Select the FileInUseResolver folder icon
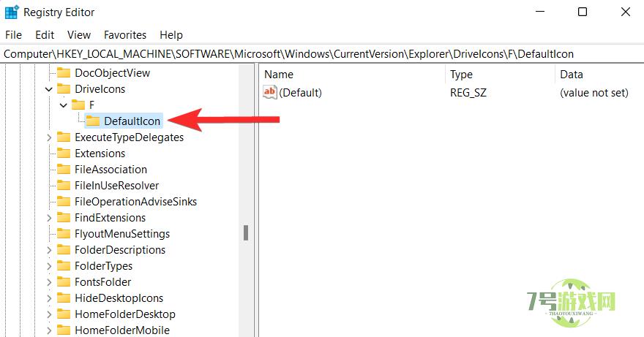The image size is (644, 337). [x=64, y=185]
